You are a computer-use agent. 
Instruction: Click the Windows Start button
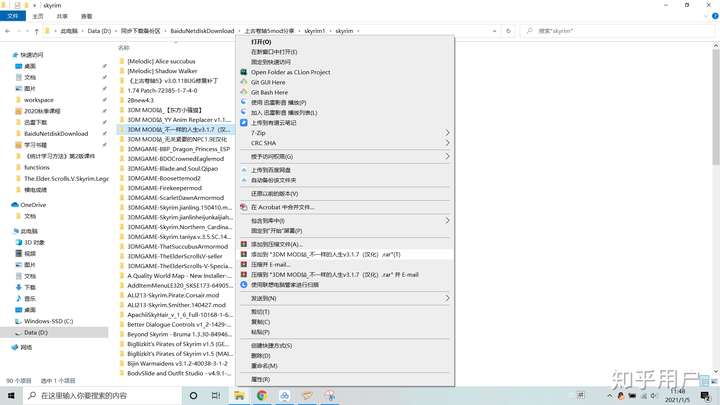coord(11,395)
